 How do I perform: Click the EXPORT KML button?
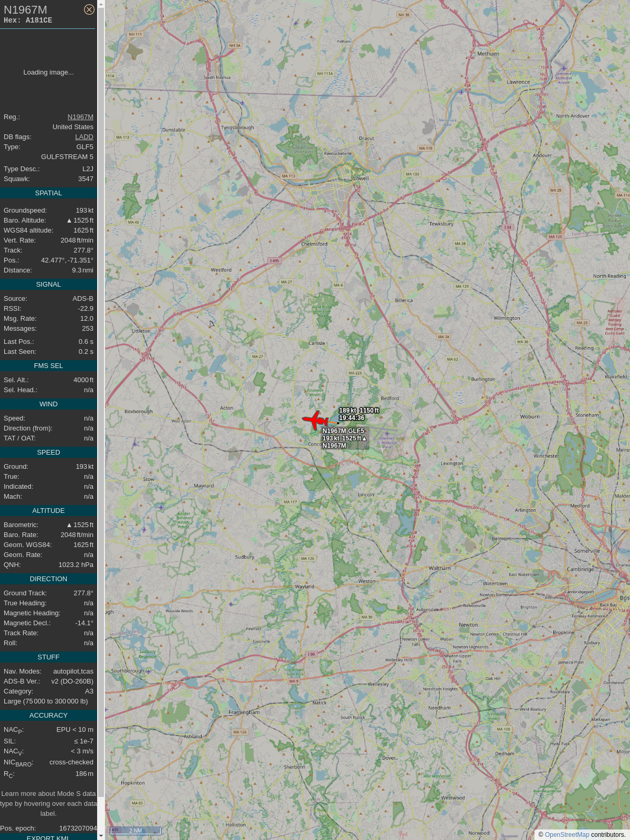coord(48,837)
